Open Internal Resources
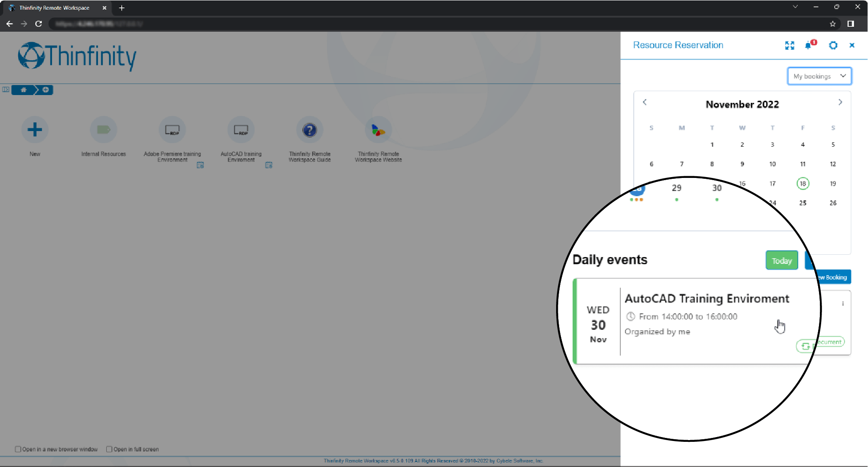 click(x=103, y=130)
